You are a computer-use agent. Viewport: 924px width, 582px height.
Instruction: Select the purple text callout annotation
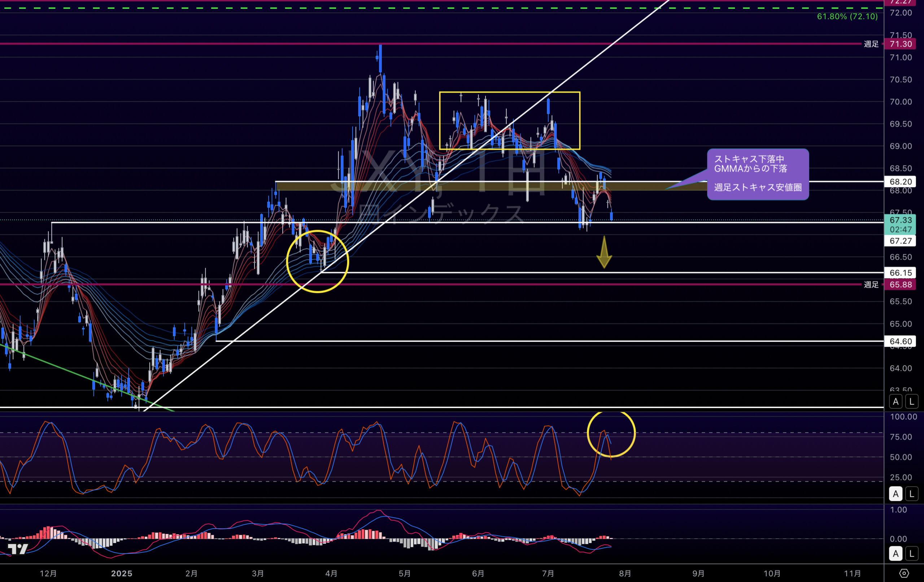coord(758,174)
